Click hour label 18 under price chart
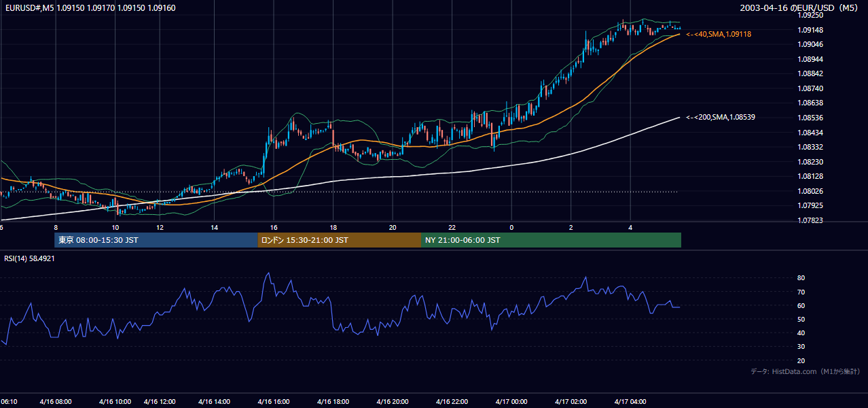This screenshot has height=408, width=868. [333, 227]
